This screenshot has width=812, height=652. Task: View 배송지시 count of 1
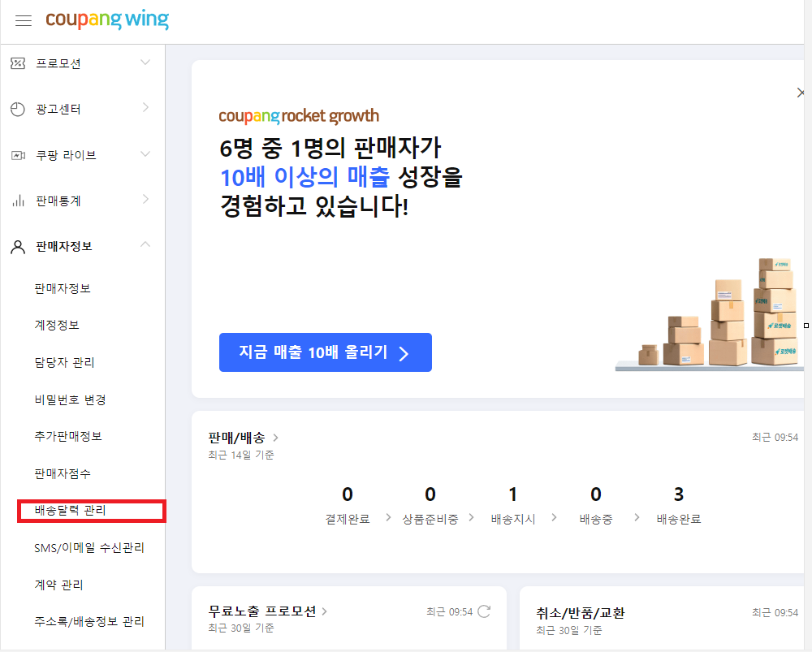[512, 494]
